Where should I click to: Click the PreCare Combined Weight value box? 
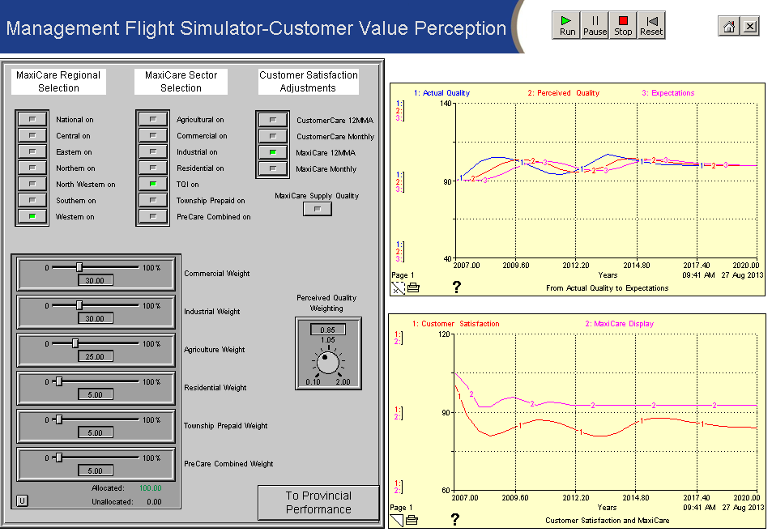coord(95,470)
